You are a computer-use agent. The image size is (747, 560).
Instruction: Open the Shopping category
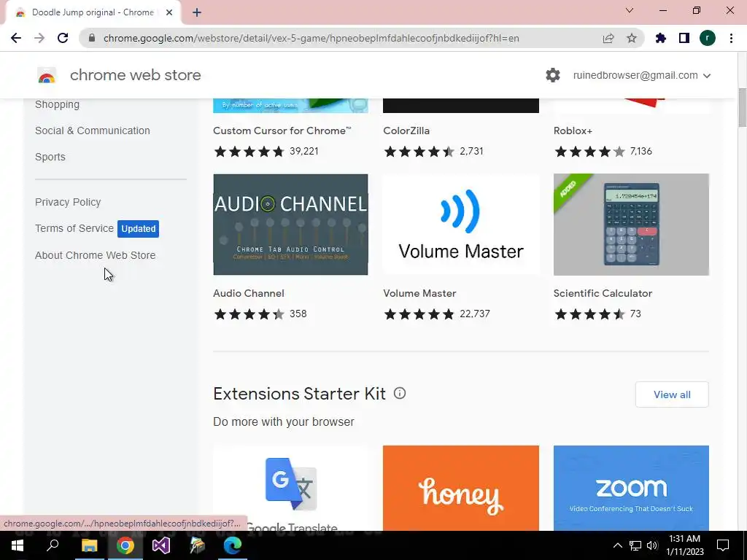coord(57,104)
